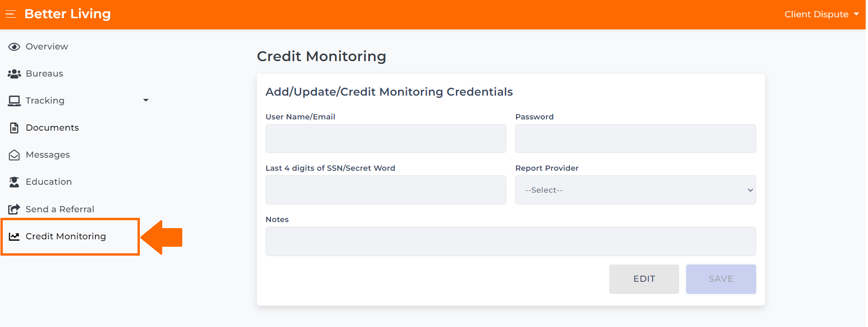Click the Bureaus people icon
This screenshot has height=327, width=868.
point(14,74)
